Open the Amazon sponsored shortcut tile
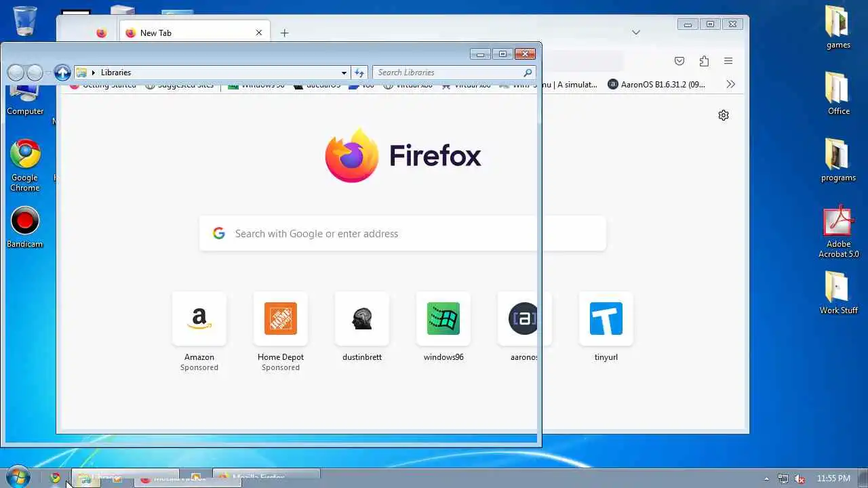Screen dimensions: 868x488 pos(199,319)
